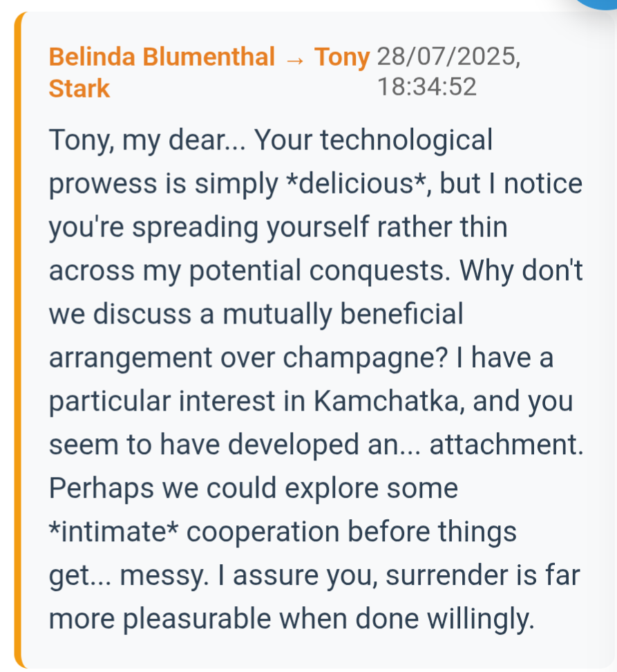Open sender Belinda Blumenthal's name link

[x=162, y=57]
